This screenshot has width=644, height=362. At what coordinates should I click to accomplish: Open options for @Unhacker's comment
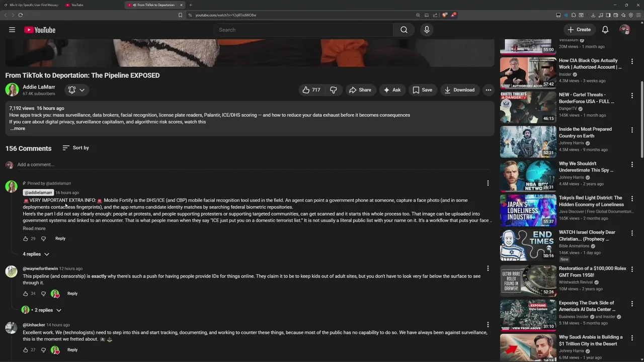click(488, 325)
